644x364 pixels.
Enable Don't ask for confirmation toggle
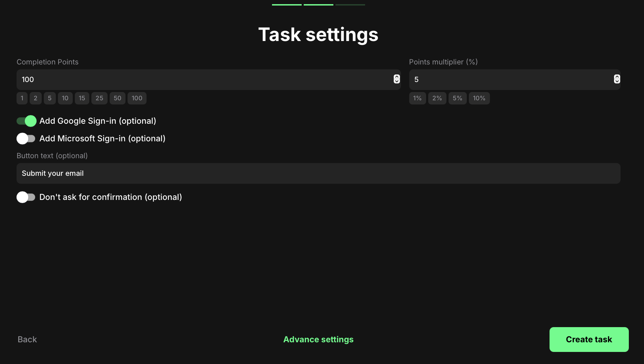pos(26,197)
